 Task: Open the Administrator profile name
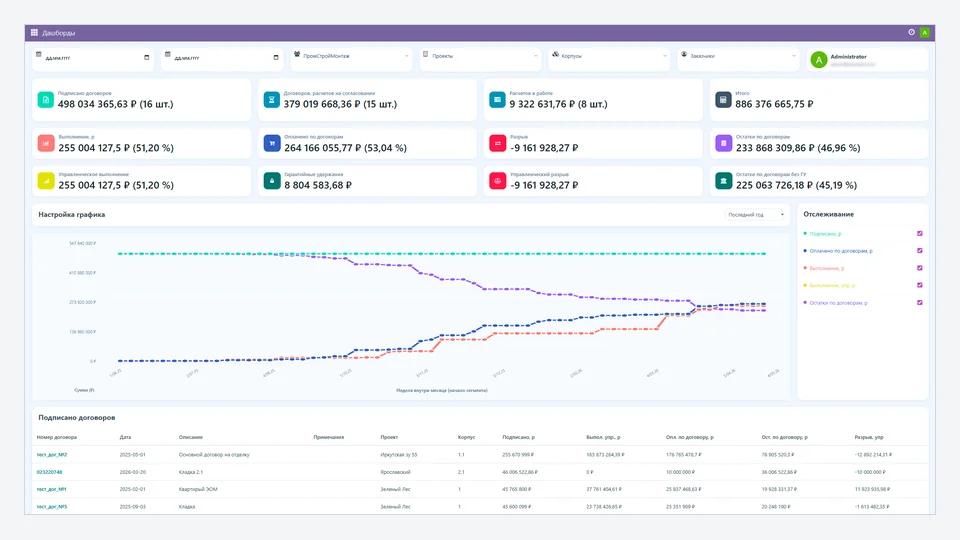(848, 56)
